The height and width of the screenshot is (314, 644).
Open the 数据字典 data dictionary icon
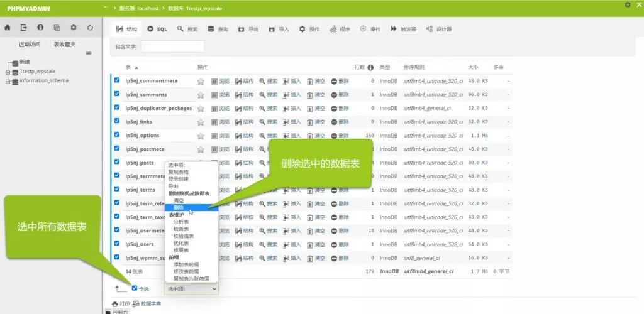136,304
